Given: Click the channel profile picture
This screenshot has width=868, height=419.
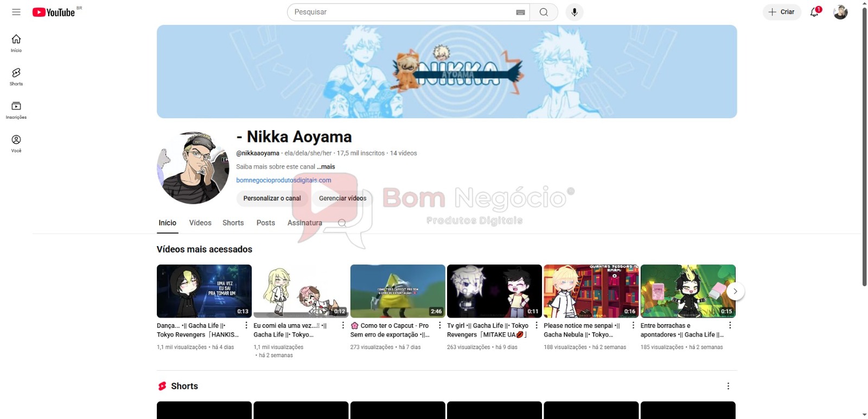Looking at the screenshot, I should point(193,167).
